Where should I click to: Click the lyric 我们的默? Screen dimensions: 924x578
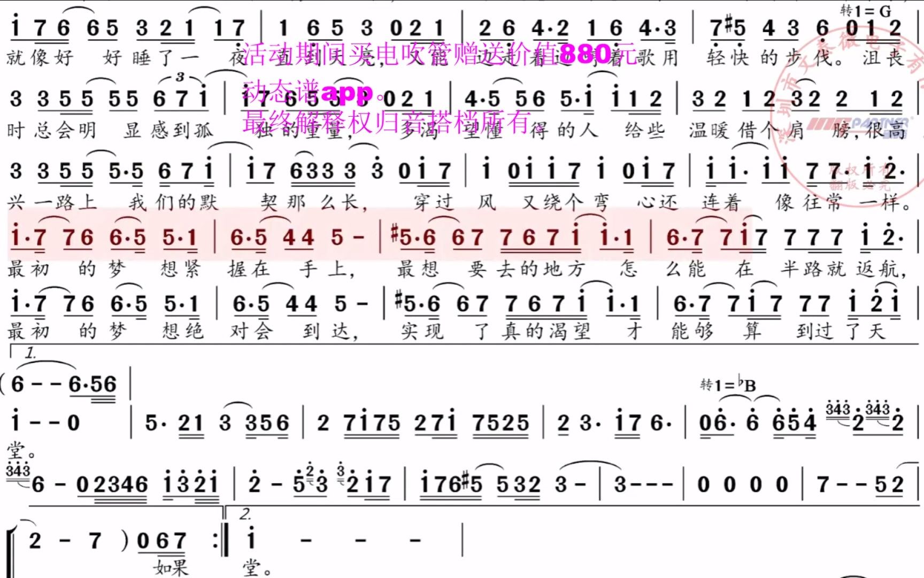coord(174,202)
